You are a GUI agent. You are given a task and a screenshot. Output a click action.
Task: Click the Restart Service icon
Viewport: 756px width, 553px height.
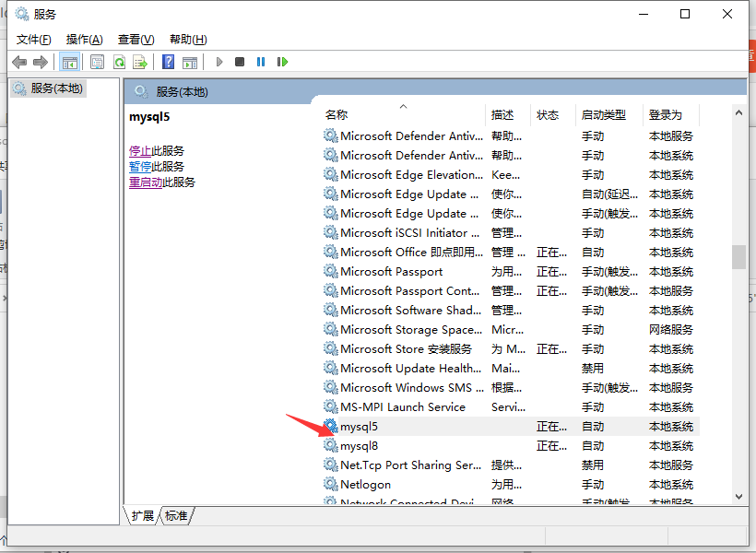(x=282, y=62)
